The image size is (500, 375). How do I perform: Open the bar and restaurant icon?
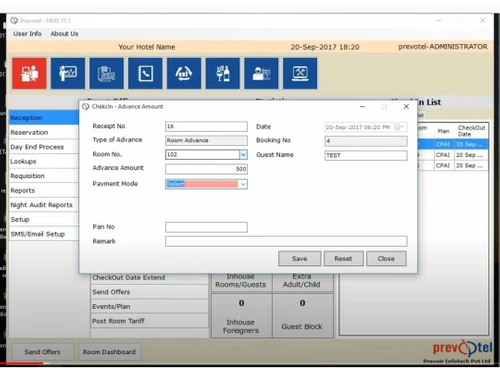pos(222,73)
